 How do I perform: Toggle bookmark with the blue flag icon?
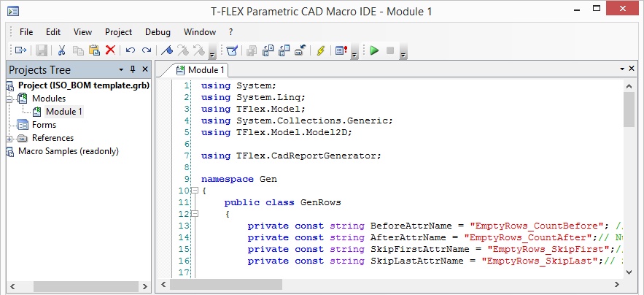click(166, 50)
